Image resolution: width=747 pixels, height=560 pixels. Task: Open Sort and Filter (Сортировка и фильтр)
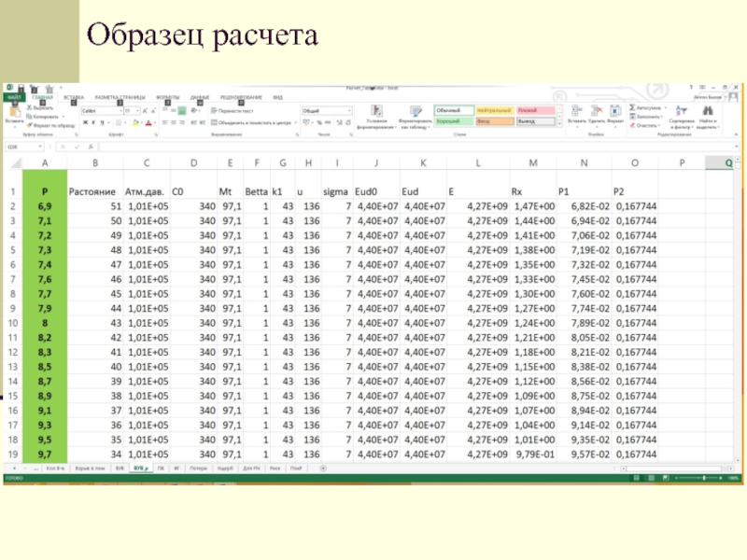pyautogui.click(x=682, y=118)
